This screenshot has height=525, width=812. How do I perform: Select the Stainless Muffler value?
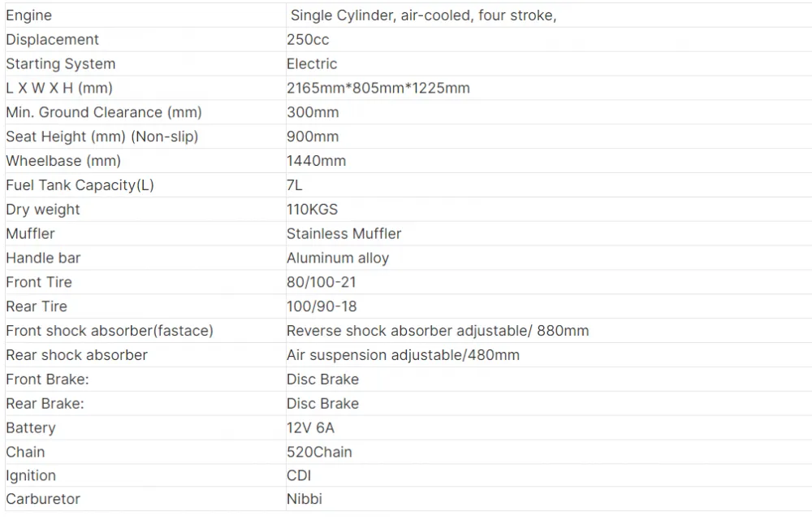(343, 234)
